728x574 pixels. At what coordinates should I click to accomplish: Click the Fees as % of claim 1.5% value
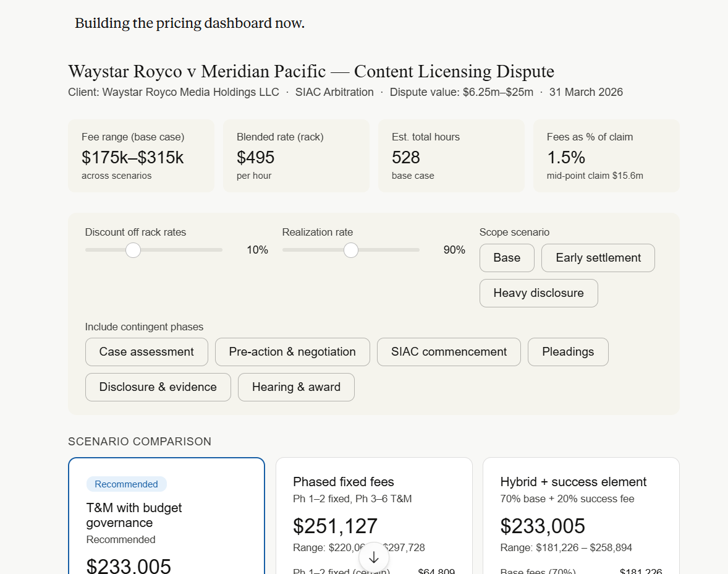pos(566,158)
